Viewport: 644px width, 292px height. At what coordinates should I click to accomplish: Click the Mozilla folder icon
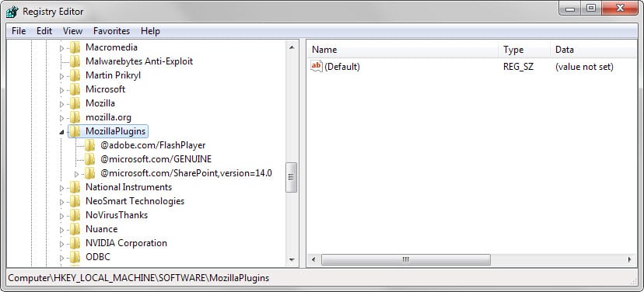[75, 103]
